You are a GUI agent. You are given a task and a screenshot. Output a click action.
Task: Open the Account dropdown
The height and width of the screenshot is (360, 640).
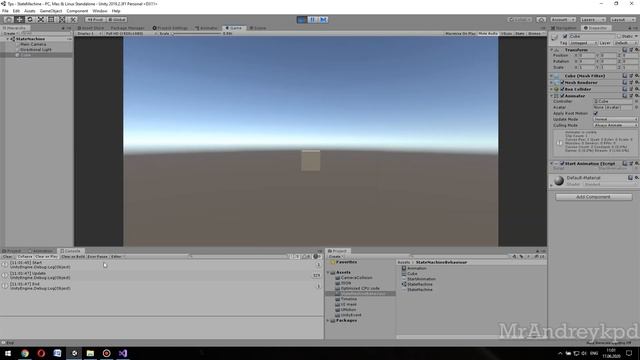(562, 20)
